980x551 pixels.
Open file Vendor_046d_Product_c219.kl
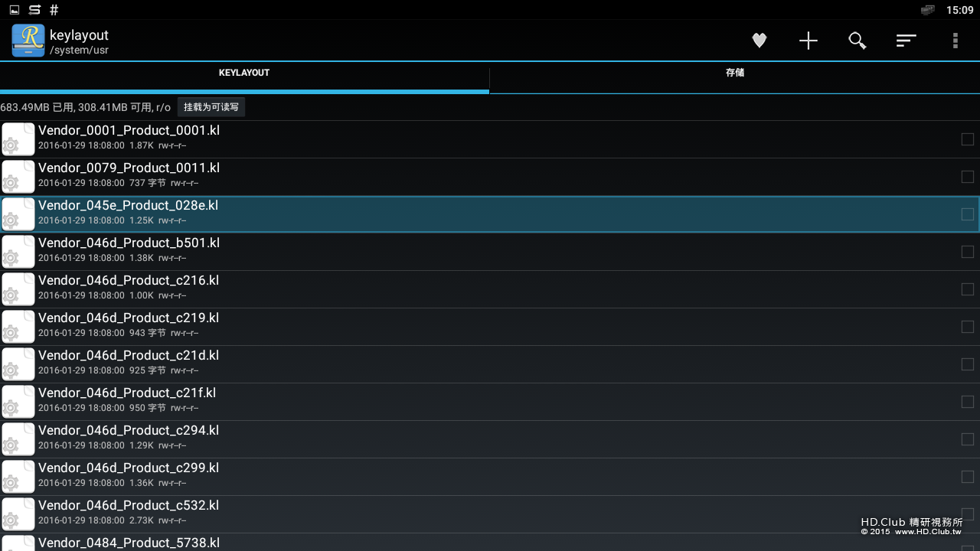(x=490, y=327)
